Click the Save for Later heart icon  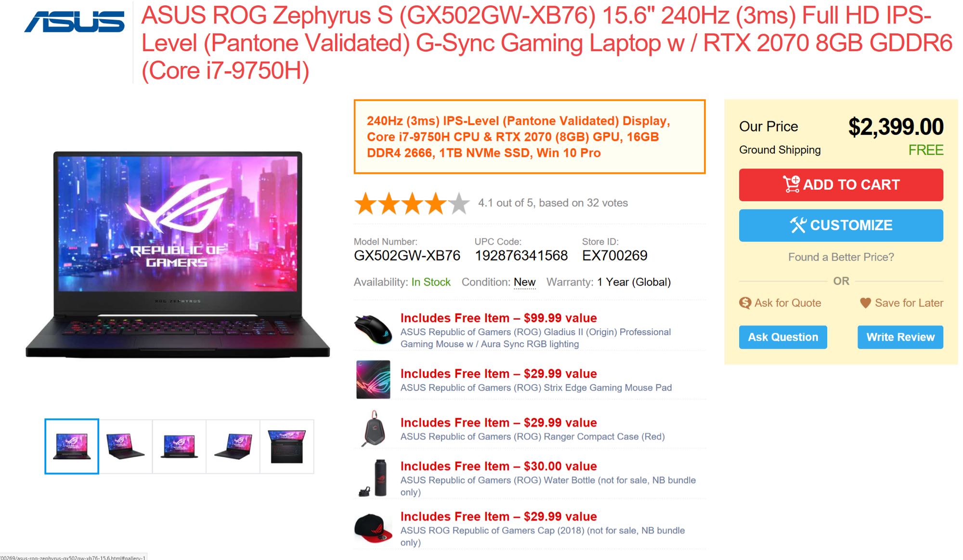point(865,303)
